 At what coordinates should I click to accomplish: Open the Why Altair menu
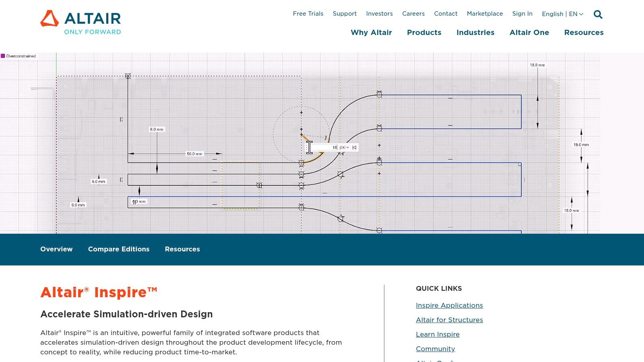point(371,33)
